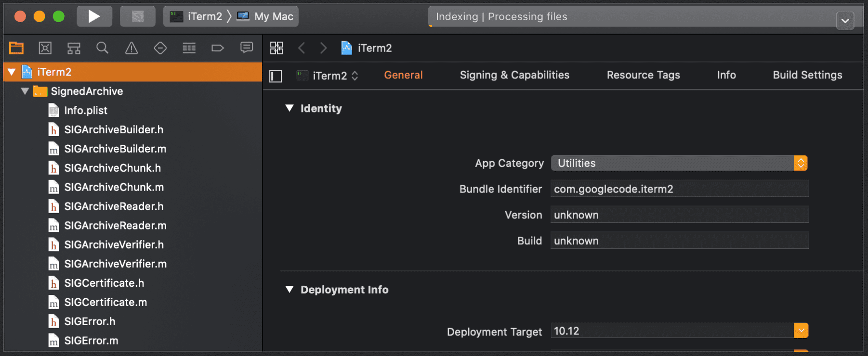The width and height of the screenshot is (868, 356).
Task: Switch to Signing & Capabilities tab
Action: 514,75
